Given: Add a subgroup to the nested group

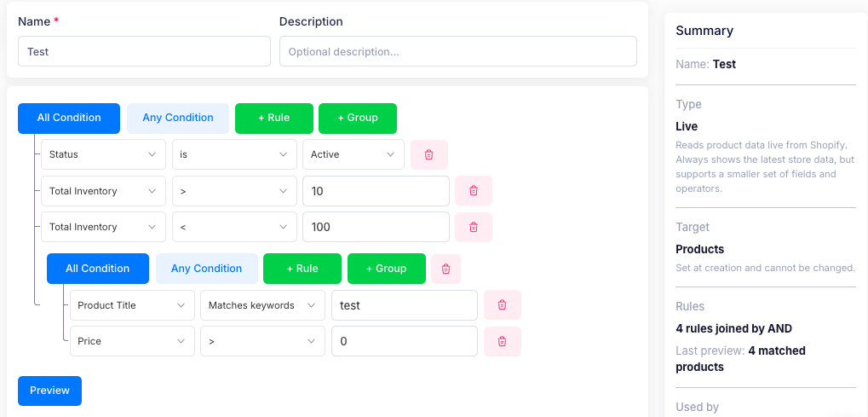Looking at the screenshot, I should coord(387,269).
